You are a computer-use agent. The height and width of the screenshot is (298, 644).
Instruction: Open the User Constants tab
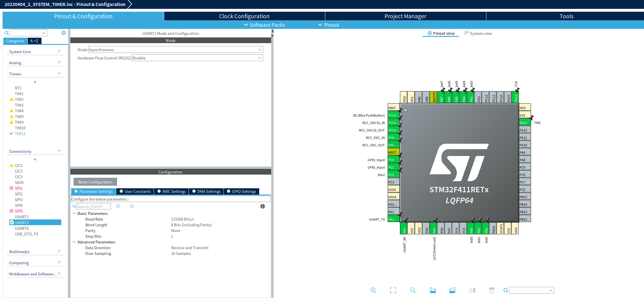point(135,191)
